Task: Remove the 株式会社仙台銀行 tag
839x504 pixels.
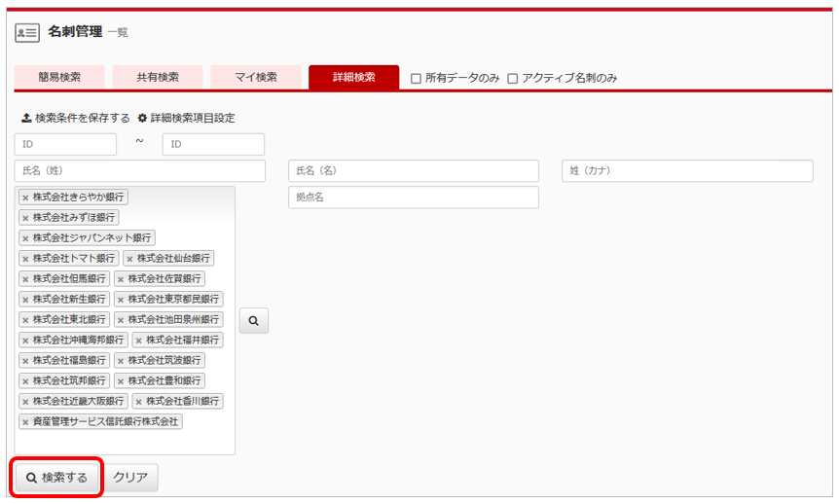Action: point(129,259)
